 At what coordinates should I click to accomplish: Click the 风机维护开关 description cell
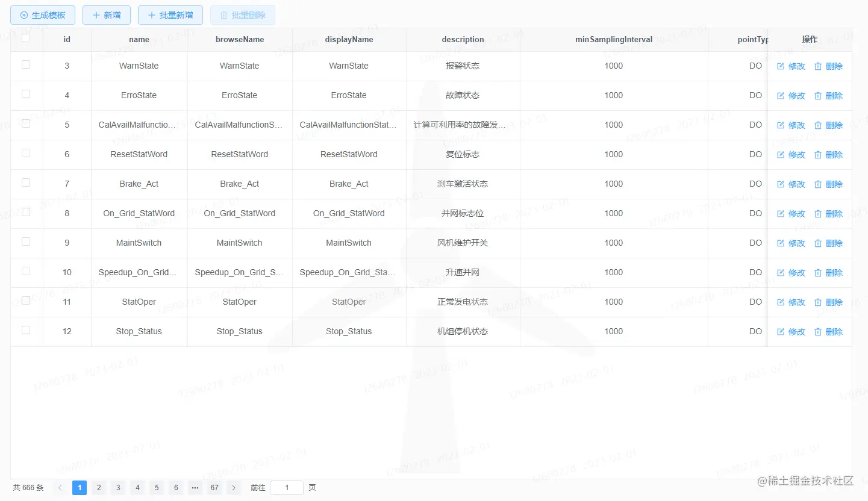(463, 243)
